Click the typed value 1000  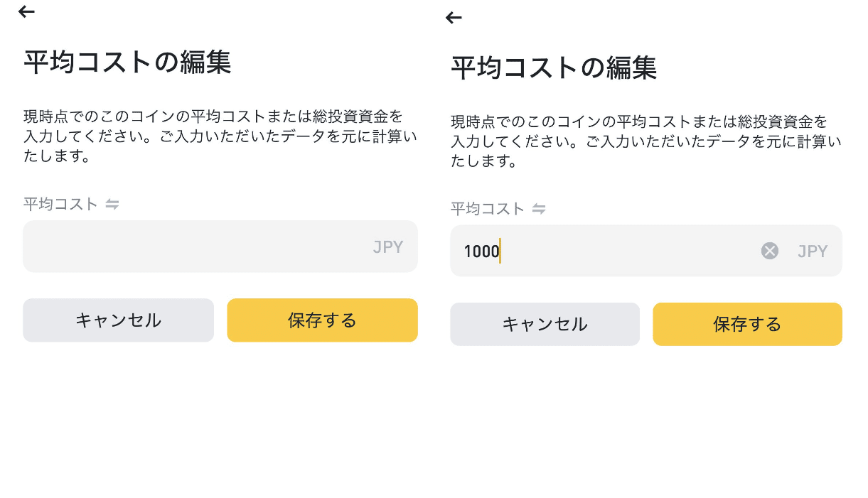pyautogui.click(x=481, y=251)
